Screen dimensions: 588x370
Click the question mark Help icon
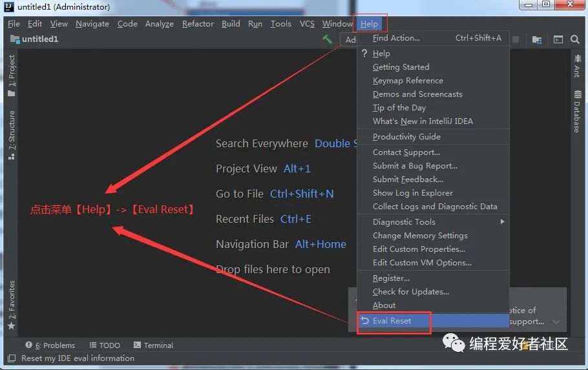click(x=364, y=53)
